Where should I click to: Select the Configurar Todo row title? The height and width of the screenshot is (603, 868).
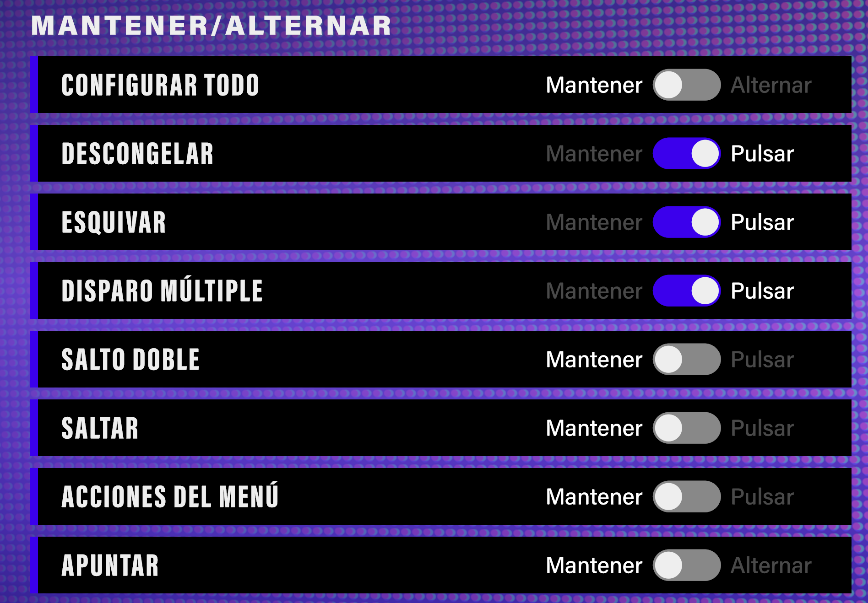point(160,85)
